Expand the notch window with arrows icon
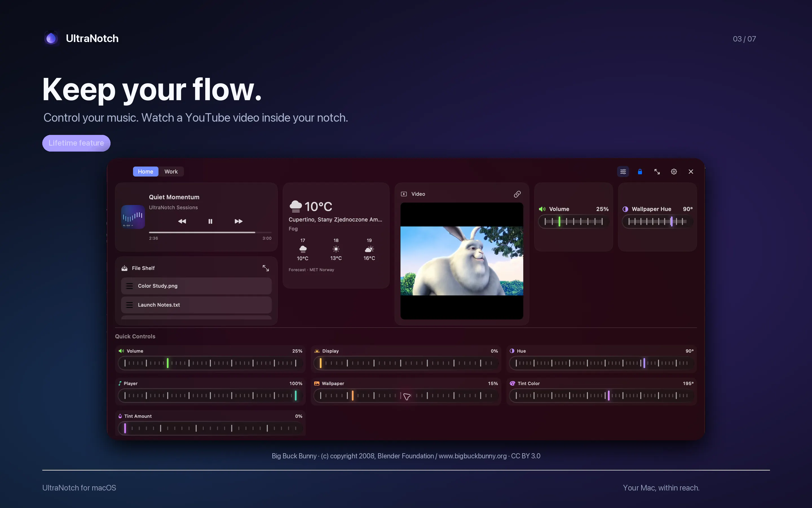Screen dimensions: 812x508 [x=657, y=172]
